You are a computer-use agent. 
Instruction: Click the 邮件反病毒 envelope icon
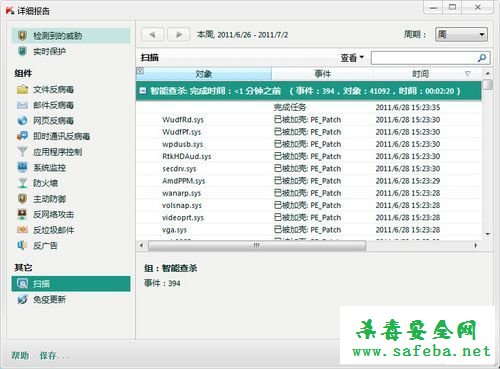[22, 105]
